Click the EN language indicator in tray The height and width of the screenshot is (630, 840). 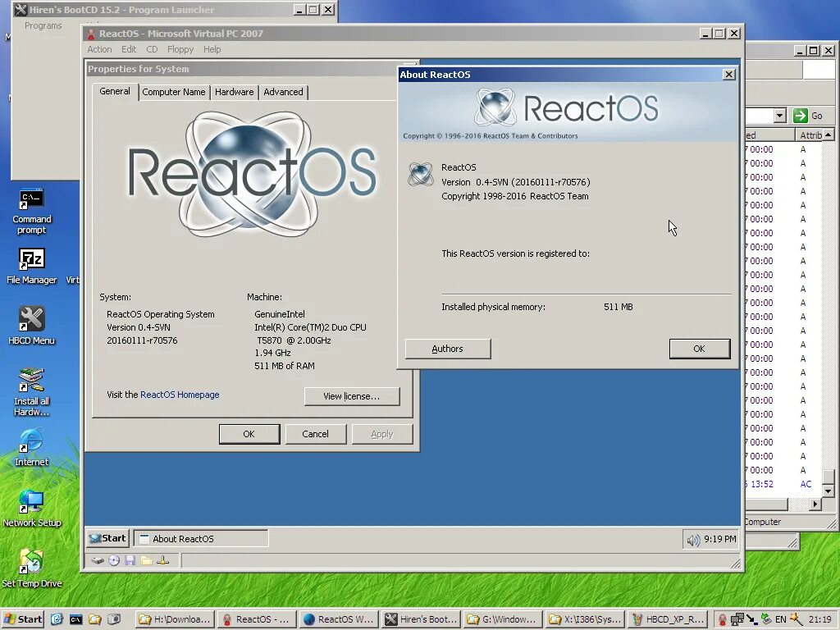(781, 620)
